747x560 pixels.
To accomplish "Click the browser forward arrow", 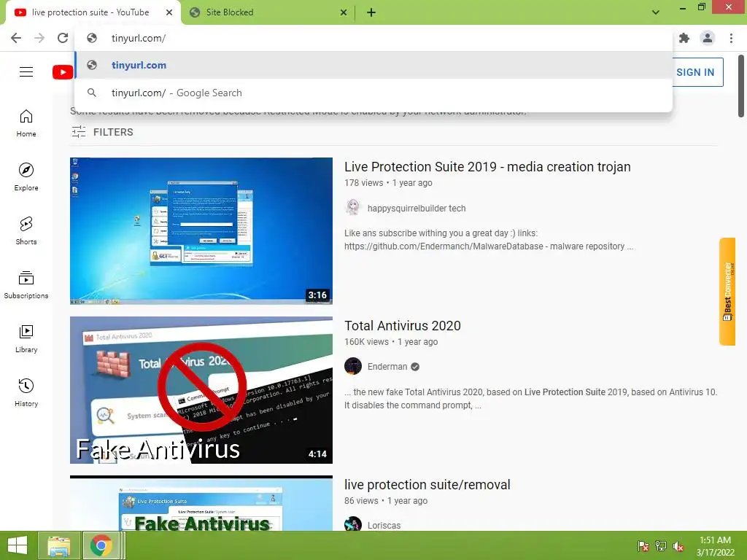I will 39,38.
